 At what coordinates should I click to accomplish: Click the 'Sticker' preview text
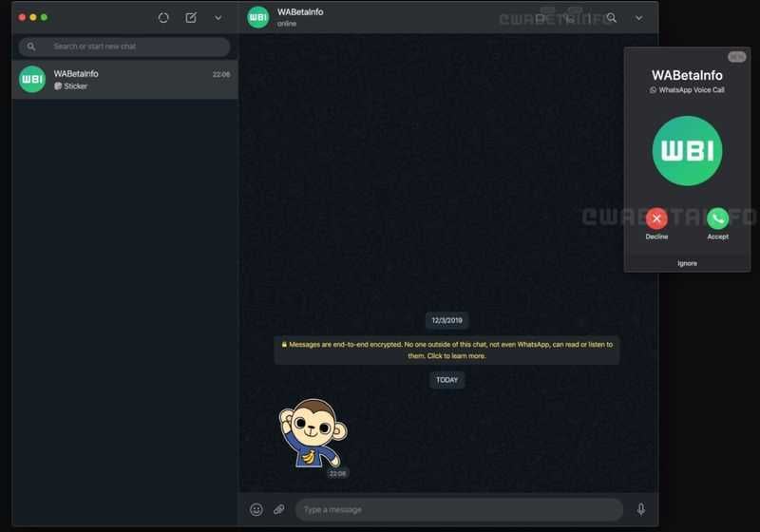[x=76, y=86]
